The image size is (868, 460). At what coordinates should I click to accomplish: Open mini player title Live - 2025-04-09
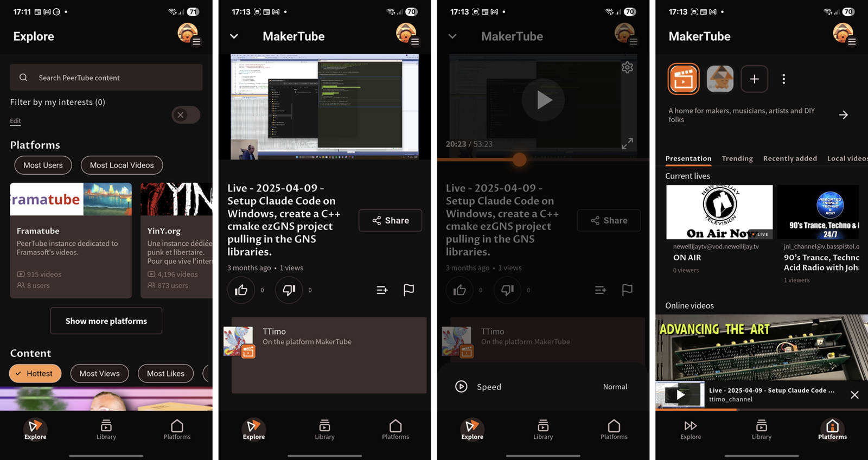tap(771, 390)
